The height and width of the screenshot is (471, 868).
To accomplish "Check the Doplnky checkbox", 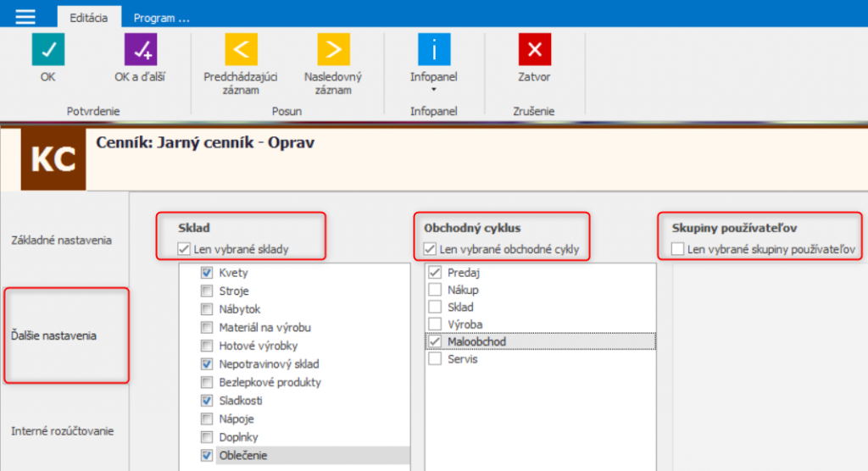I will [207, 436].
